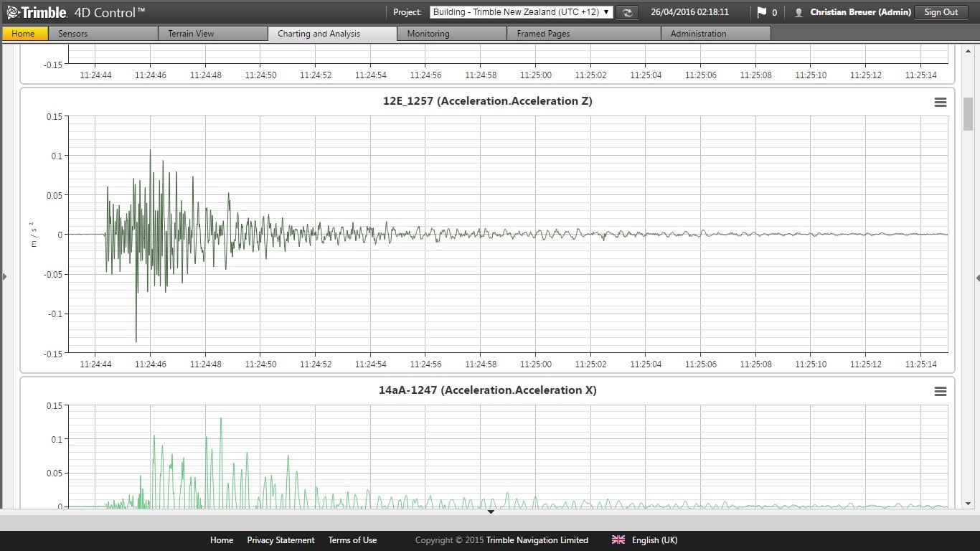Open the Terms of Use link
The width and height of the screenshot is (980, 551).
(352, 540)
